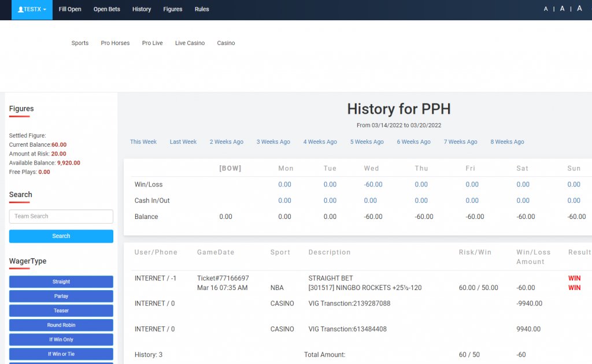Toggle the Straight wager type filter

[61, 281]
